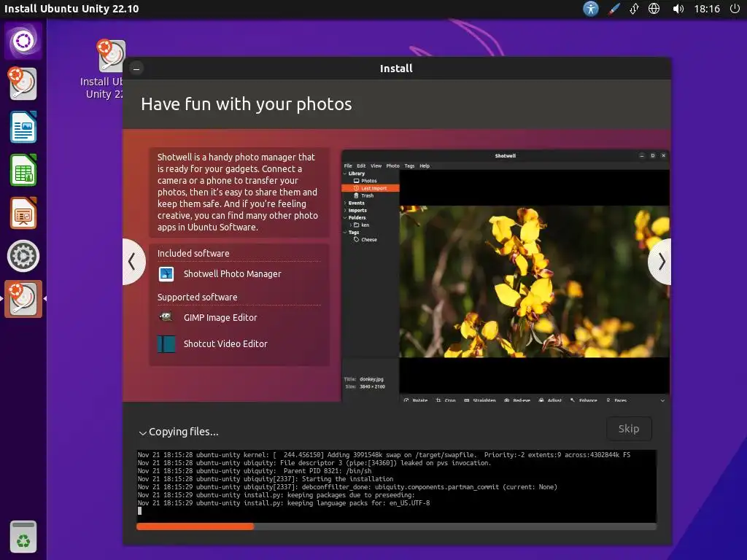The height and width of the screenshot is (560, 747).
Task: Click inside the installer log terminal
Action: coord(396,486)
